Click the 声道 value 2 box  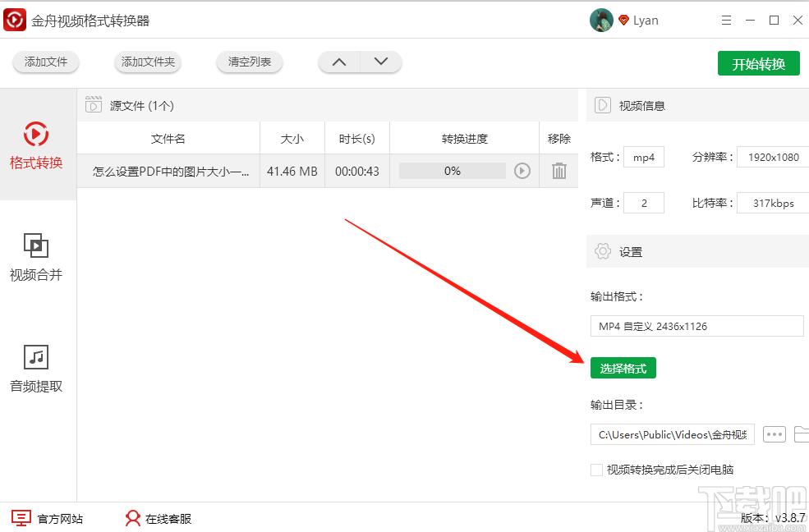(644, 203)
